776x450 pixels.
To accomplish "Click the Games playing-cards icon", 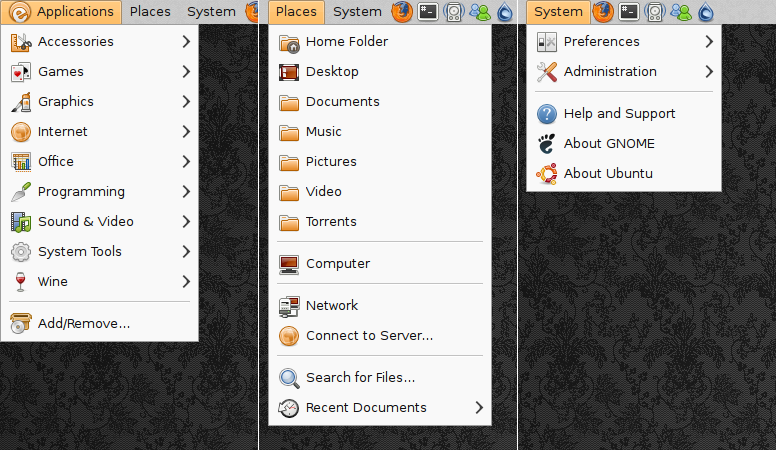I will (x=21, y=72).
